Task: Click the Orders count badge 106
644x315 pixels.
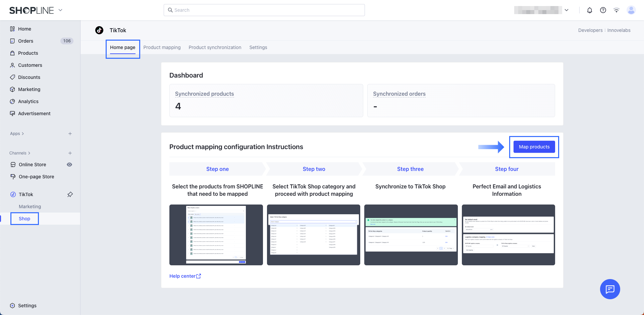Action: tap(67, 41)
